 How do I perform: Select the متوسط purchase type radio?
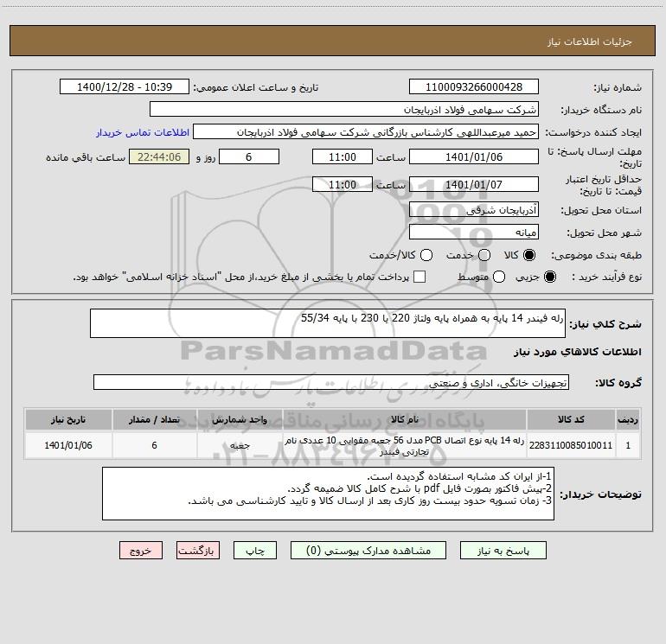[x=499, y=277]
